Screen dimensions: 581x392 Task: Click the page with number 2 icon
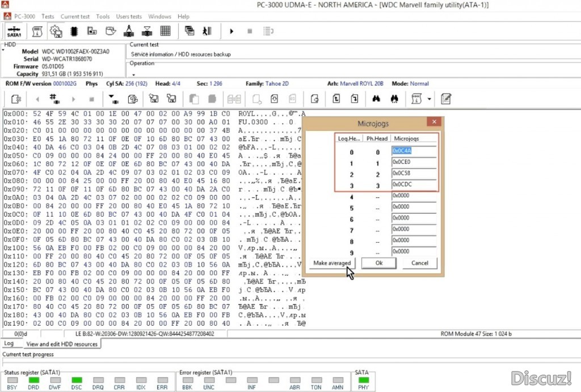354,99
